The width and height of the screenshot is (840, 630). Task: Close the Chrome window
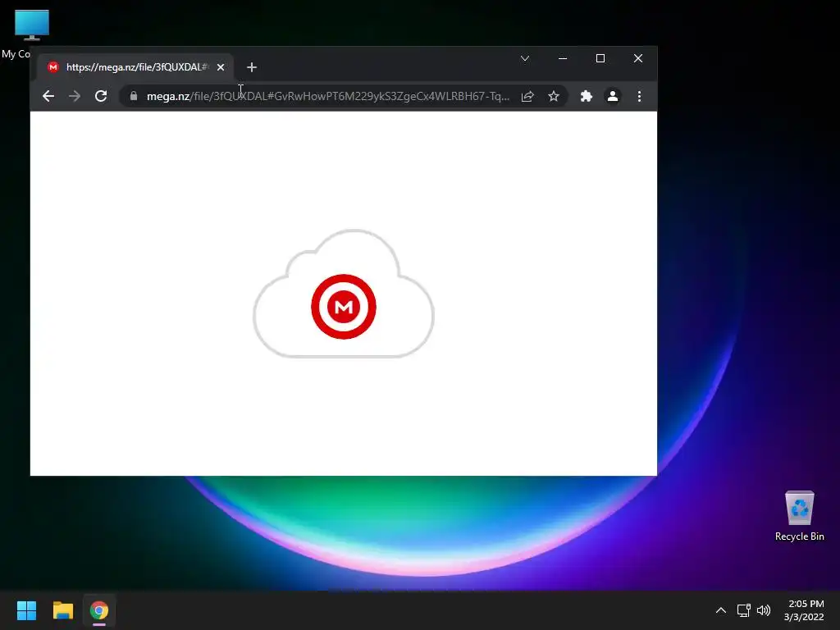point(638,58)
